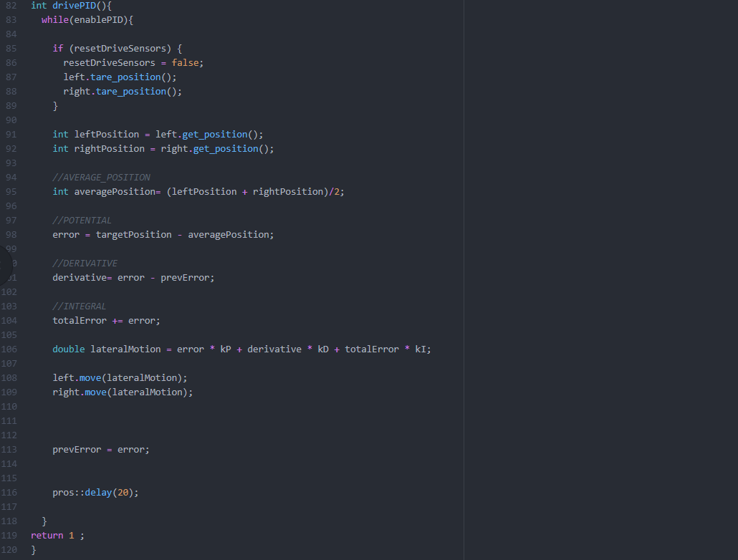Click the //POTENTIAL comment

(x=82, y=220)
